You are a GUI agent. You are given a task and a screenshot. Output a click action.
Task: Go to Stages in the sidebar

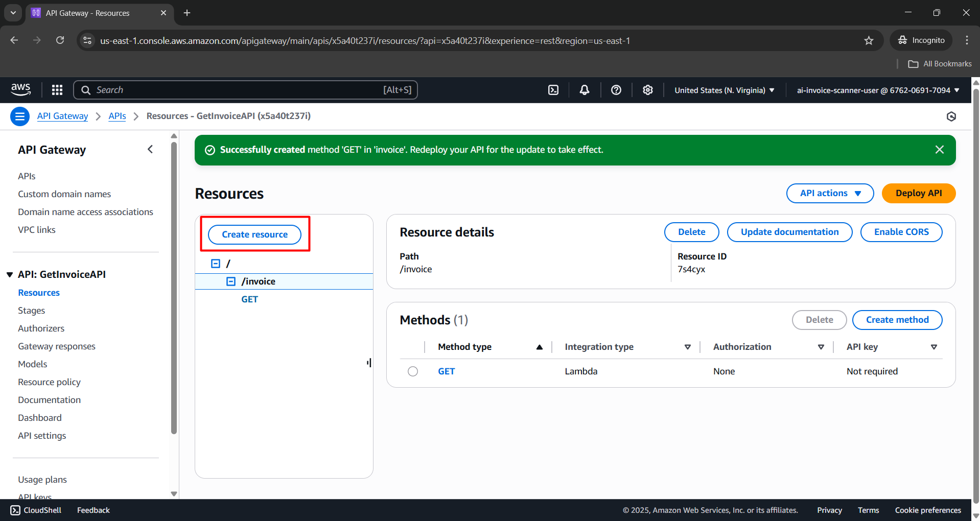[31, 311]
